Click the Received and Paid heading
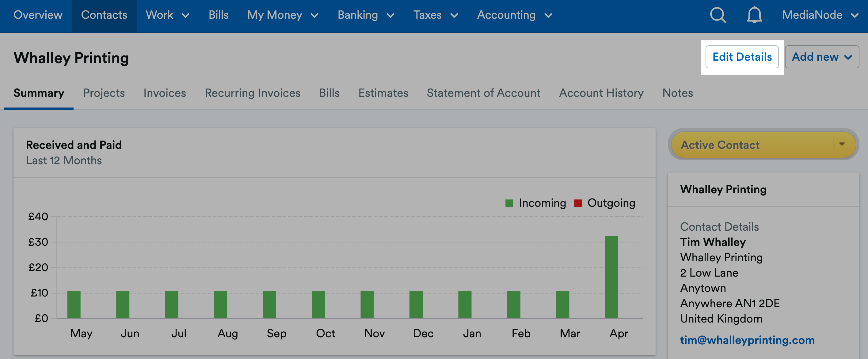 [74, 145]
